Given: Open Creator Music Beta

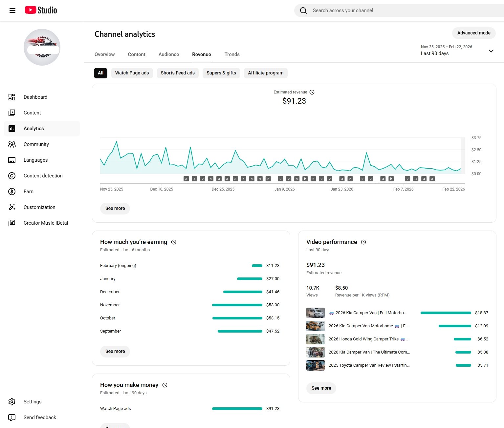Looking at the screenshot, I should coord(46,223).
